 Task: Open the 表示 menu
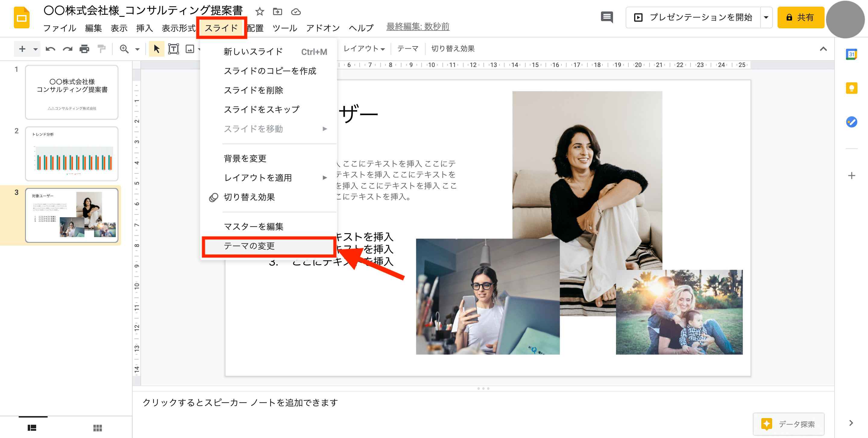[119, 28]
